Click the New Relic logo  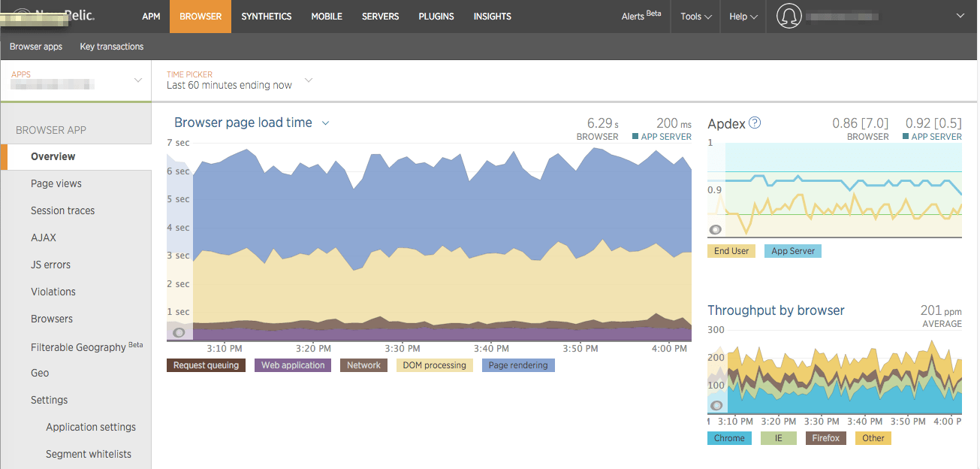(x=53, y=15)
